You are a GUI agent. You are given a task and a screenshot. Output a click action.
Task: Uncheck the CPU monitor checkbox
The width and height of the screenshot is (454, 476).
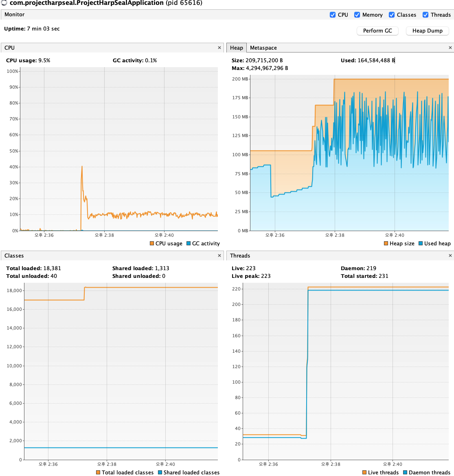click(333, 15)
